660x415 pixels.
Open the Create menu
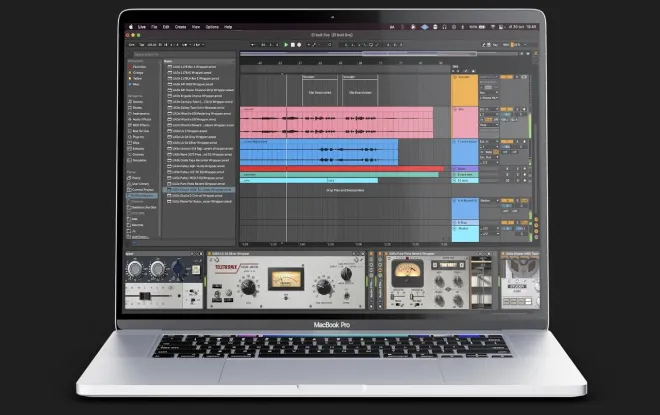181,27
